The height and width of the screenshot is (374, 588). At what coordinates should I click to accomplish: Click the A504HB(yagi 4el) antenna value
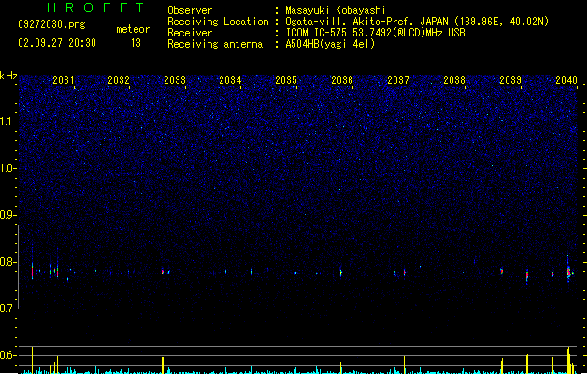(x=330, y=44)
